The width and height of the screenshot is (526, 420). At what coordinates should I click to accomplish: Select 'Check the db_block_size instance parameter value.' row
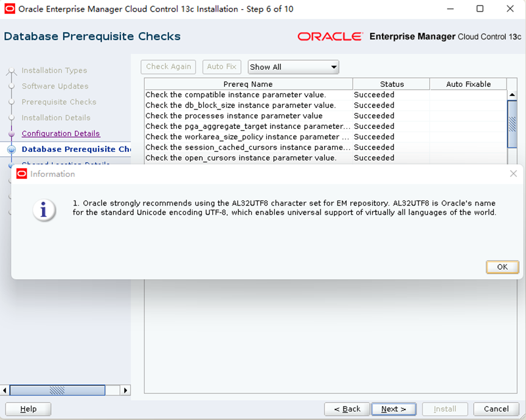(x=325, y=105)
